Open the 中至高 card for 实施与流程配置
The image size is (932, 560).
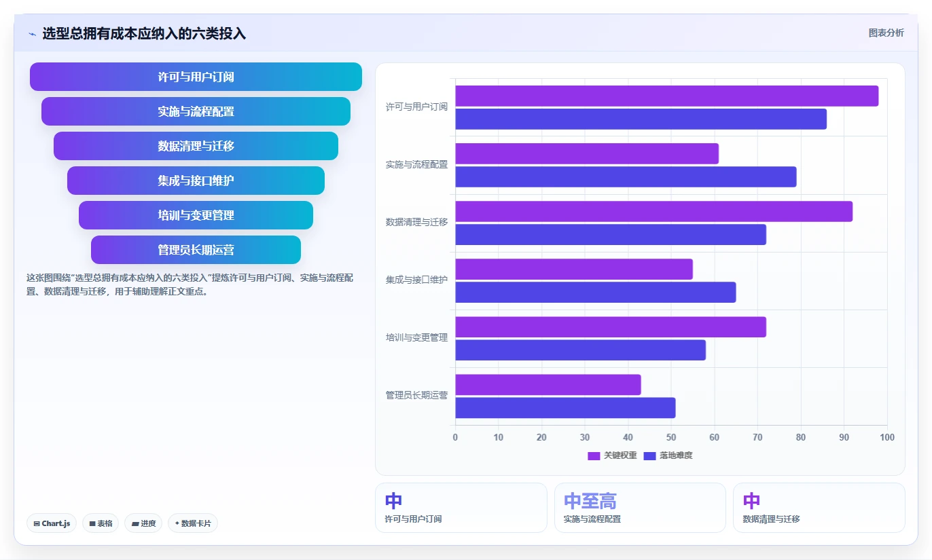click(640, 508)
